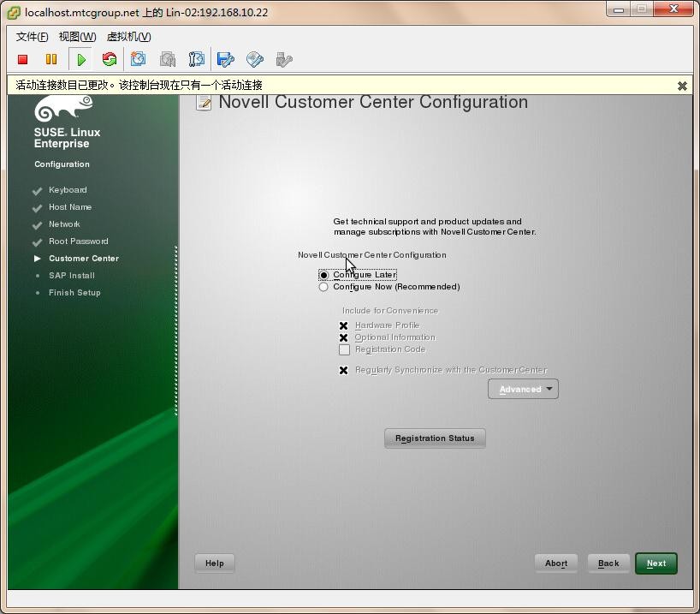Click the take snapshot icon
The width and height of the screenshot is (700, 614).
click(138, 59)
